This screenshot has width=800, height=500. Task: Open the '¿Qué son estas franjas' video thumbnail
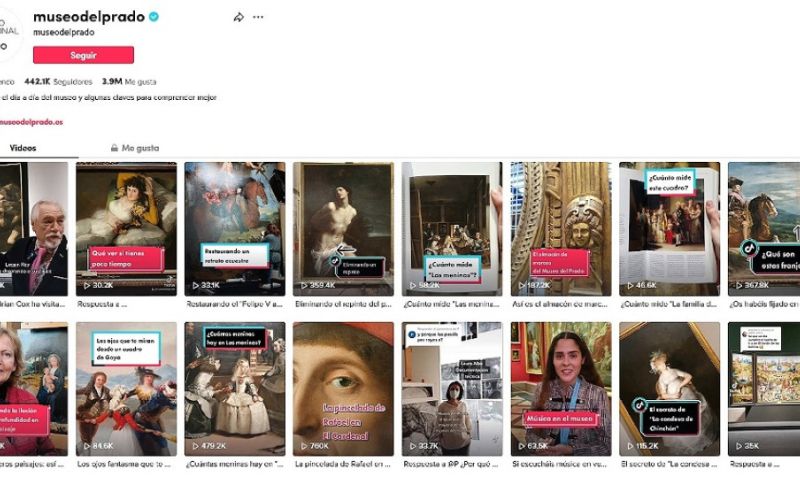click(764, 229)
